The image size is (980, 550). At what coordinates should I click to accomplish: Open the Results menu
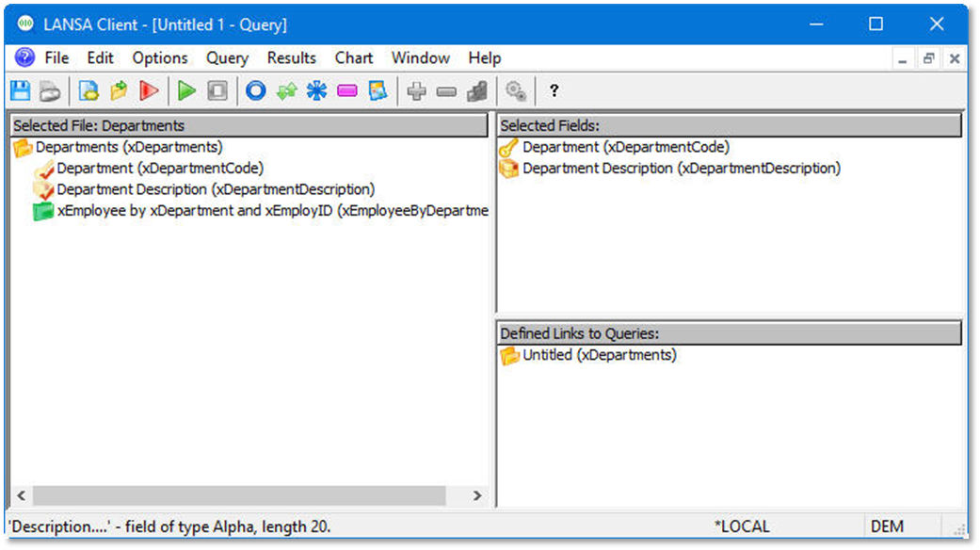pyautogui.click(x=292, y=58)
